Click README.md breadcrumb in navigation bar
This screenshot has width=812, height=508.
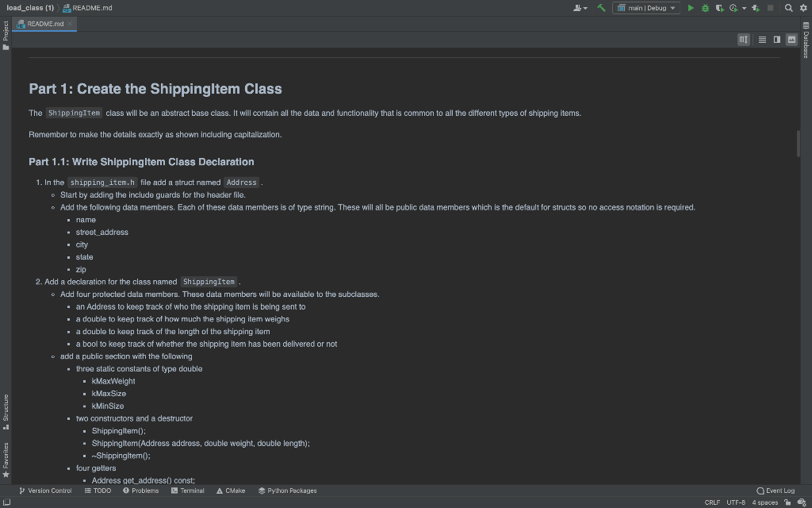tap(87, 8)
